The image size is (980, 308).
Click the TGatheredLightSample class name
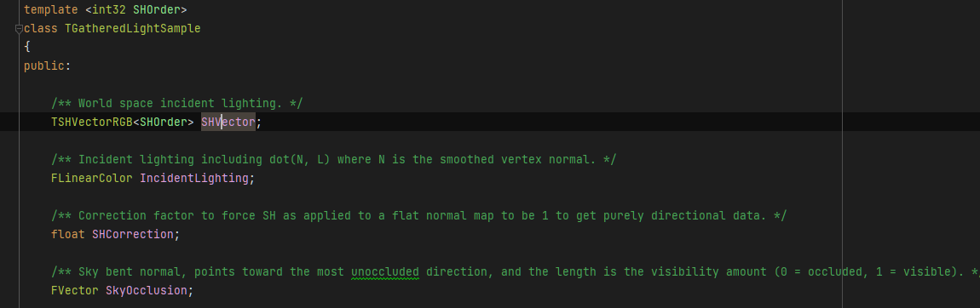pyautogui.click(x=132, y=29)
